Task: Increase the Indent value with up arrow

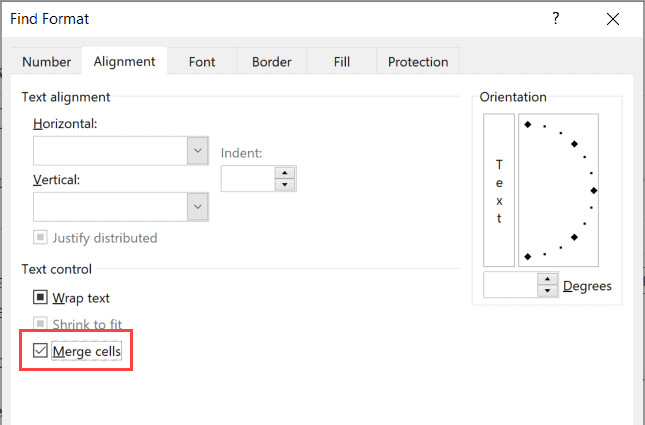Action: coord(286,173)
